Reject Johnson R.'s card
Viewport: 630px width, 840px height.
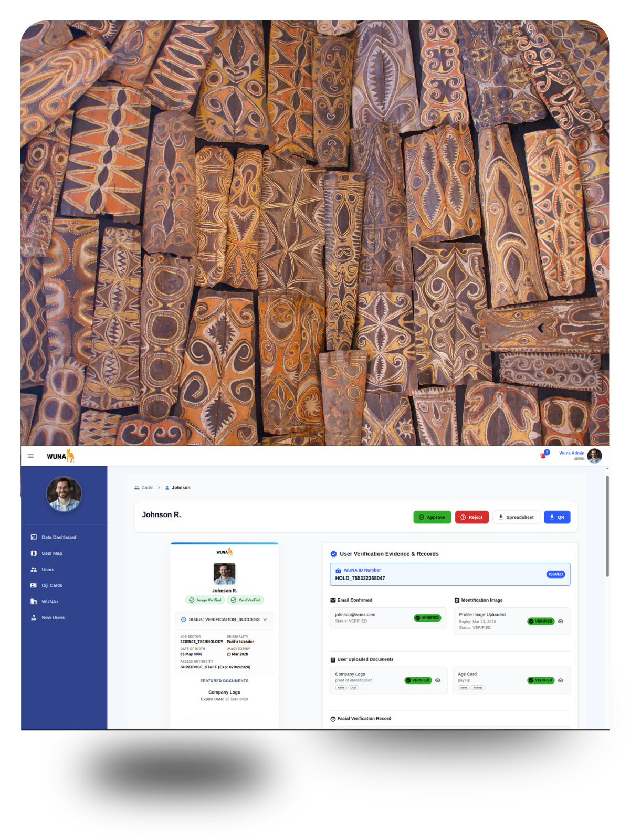(472, 517)
